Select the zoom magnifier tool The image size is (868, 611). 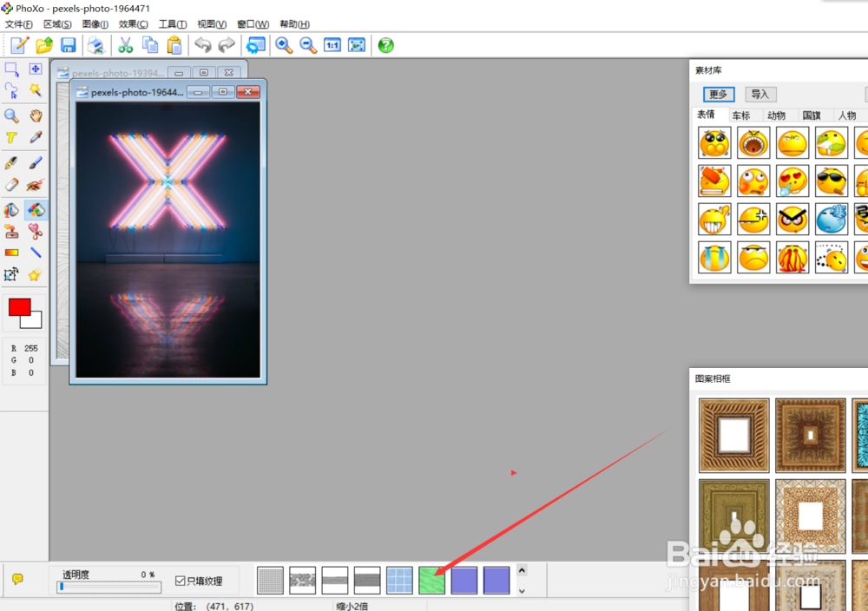pos(11,115)
